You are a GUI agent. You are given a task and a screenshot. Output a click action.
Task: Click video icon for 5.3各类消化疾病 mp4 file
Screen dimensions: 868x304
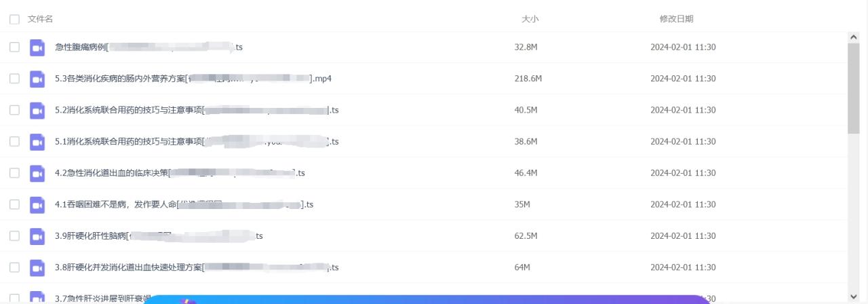(37, 79)
